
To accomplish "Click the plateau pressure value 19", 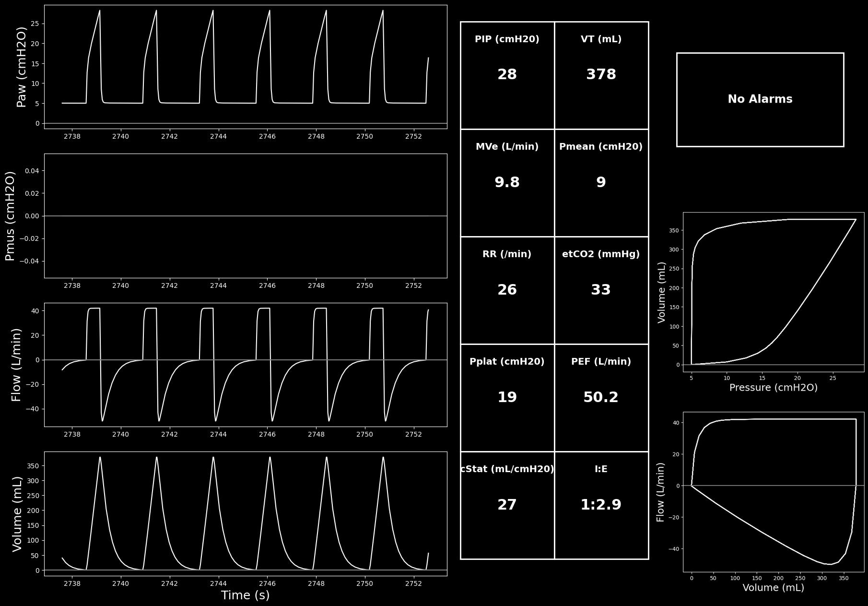I will (507, 397).
